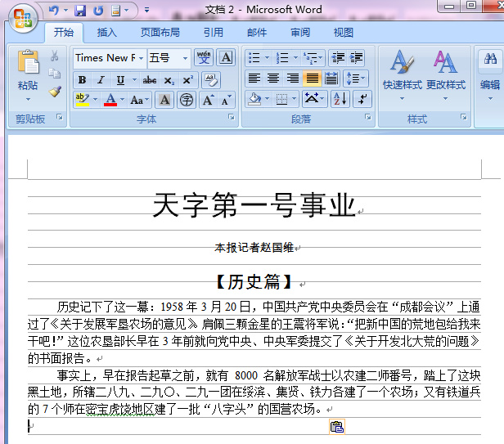
Task: Open the 页面布局 tab
Action: point(160,33)
